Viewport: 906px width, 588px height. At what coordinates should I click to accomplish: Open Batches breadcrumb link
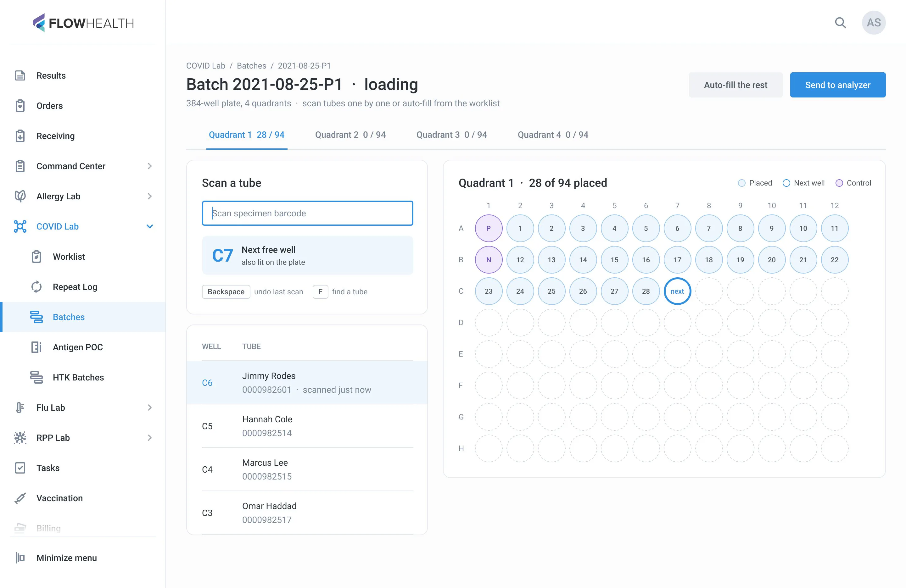click(x=251, y=65)
